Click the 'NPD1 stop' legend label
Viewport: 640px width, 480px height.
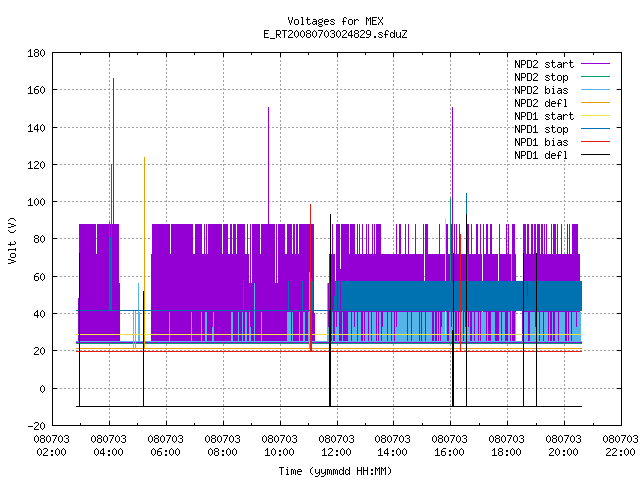coord(541,129)
